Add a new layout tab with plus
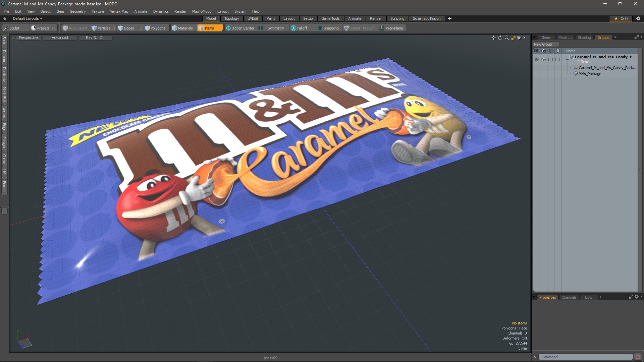This screenshot has width=644, height=362. [x=450, y=18]
